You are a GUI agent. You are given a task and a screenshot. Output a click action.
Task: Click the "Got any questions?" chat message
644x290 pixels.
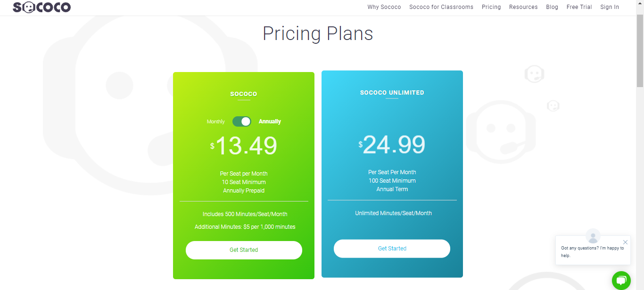[592, 251]
